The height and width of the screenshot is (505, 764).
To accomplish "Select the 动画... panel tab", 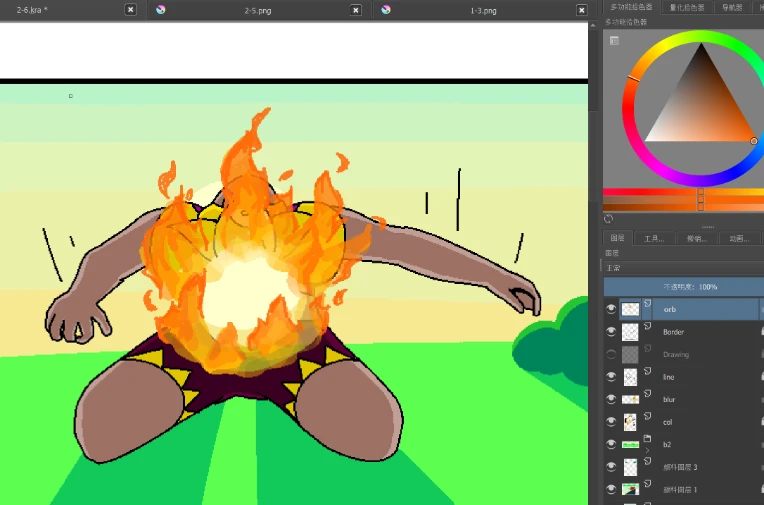I will 739,238.
